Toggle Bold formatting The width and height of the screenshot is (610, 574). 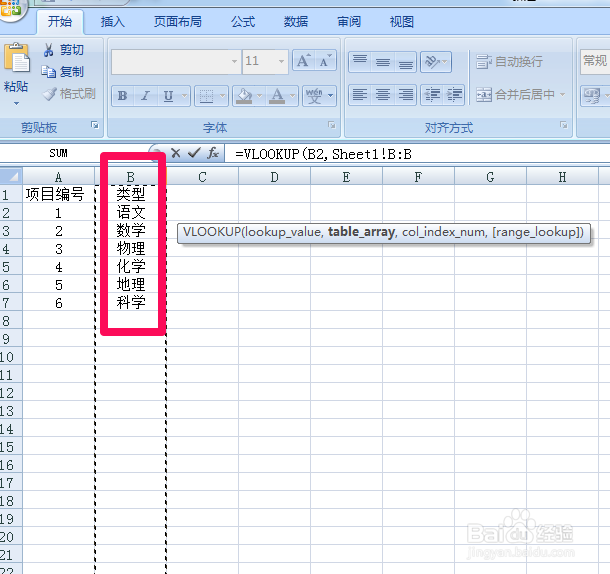click(123, 95)
